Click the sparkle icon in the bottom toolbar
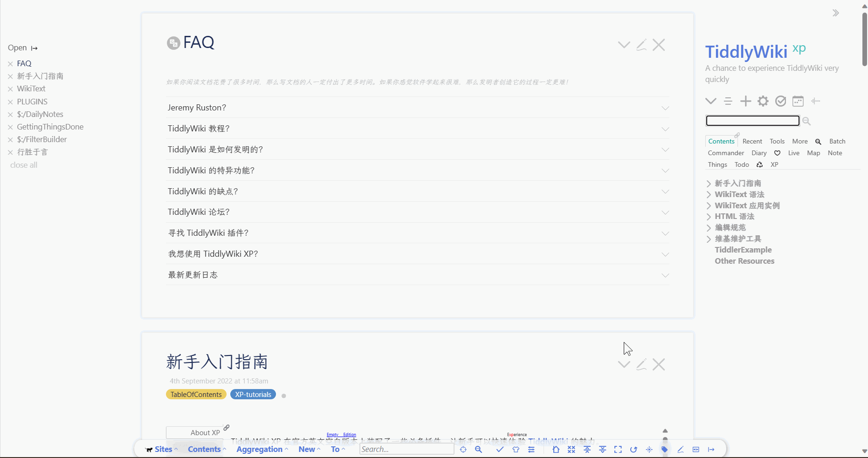 [649, 450]
